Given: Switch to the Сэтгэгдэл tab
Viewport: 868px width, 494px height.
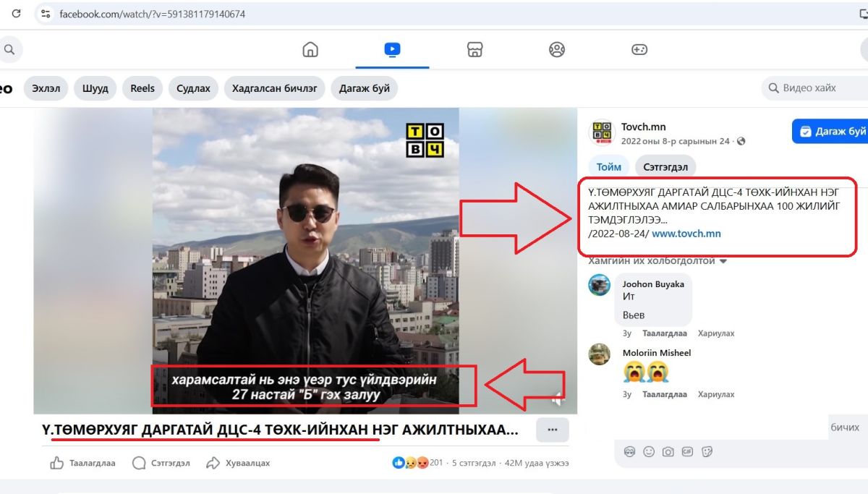Looking at the screenshot, I should pos(665,166).
